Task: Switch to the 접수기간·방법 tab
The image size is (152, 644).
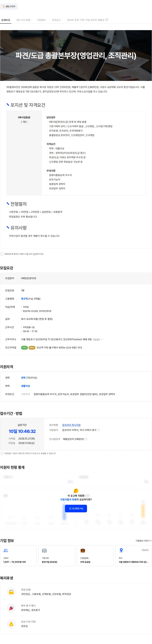Action: point(23,20)
